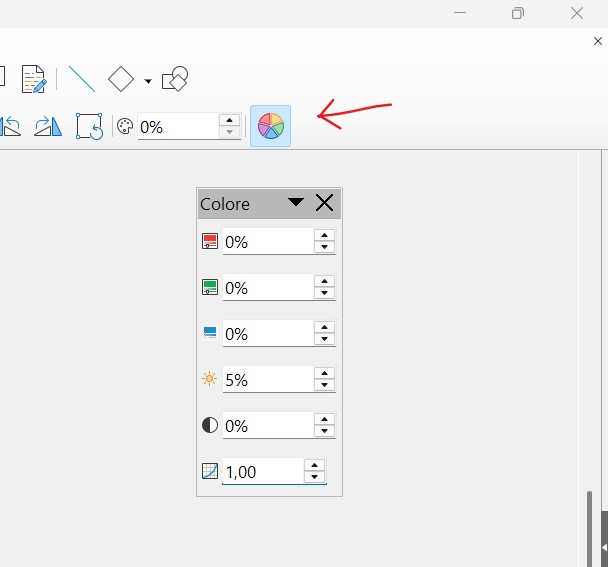Decrease transparency with down arrow
The width and height of the screenshot is (608, 567).
pyautogui.click(x=230, y=132)
